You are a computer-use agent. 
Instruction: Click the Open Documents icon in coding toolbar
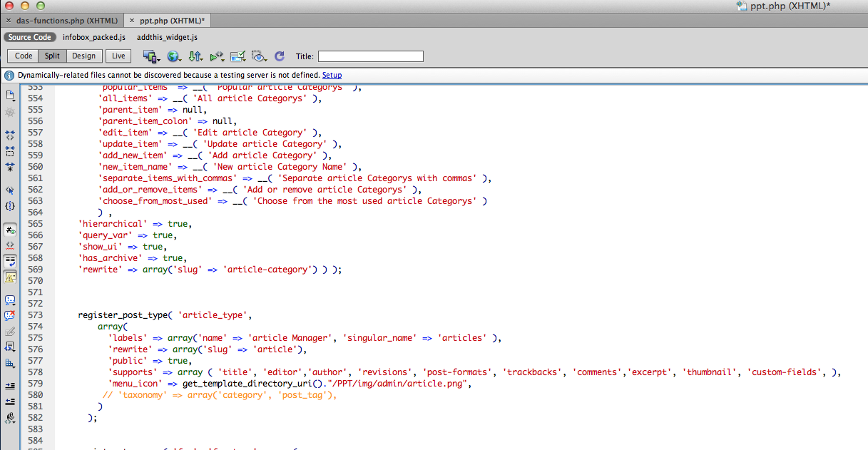[x=10, y=95]
